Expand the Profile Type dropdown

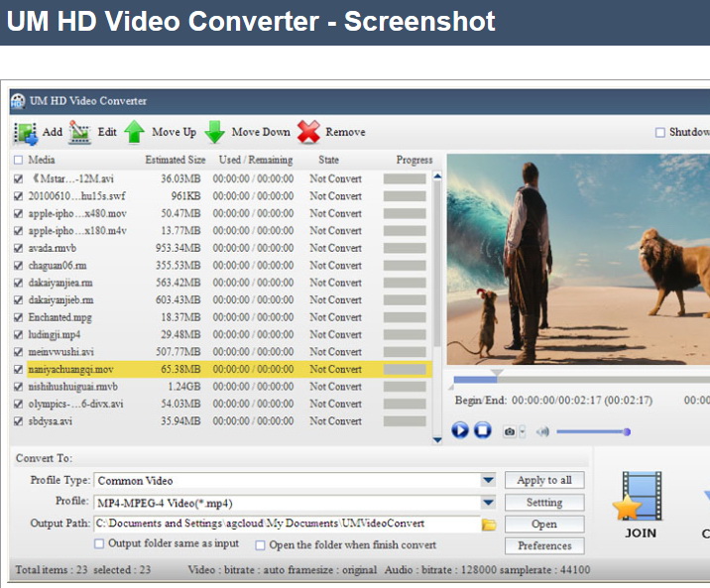pos(488,481)
